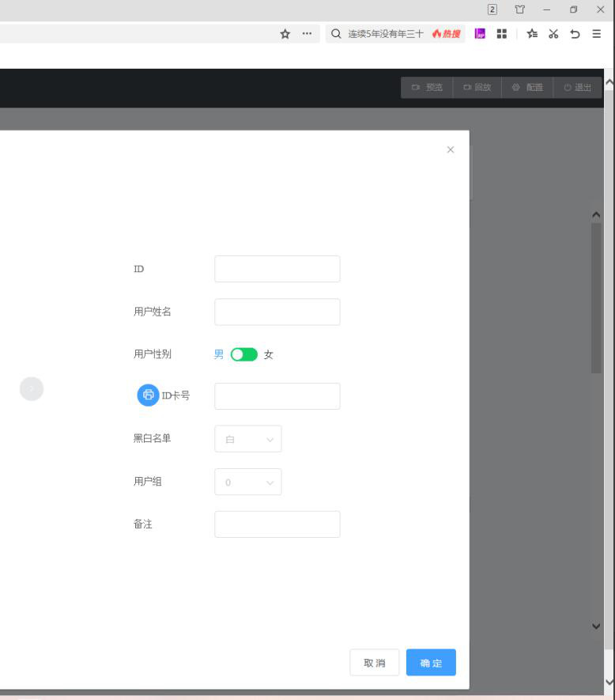
Task: Toggle the 用户性别 gender switch
Action: click(244, 354)
